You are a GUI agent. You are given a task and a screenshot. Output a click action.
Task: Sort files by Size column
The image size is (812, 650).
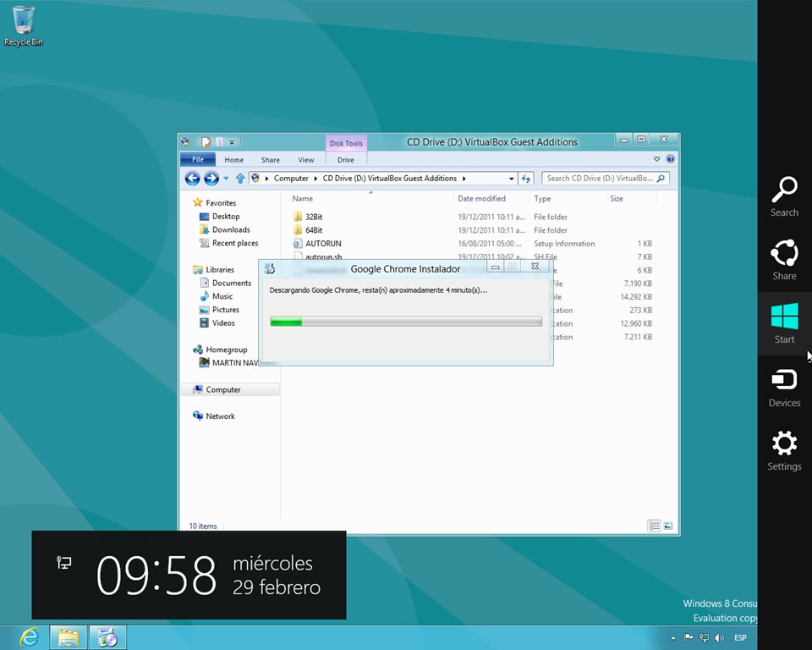click(x=617, y=199)
